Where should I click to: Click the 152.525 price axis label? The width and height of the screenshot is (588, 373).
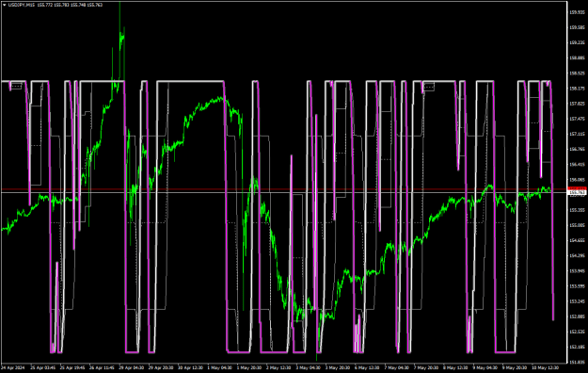point(577,332)
